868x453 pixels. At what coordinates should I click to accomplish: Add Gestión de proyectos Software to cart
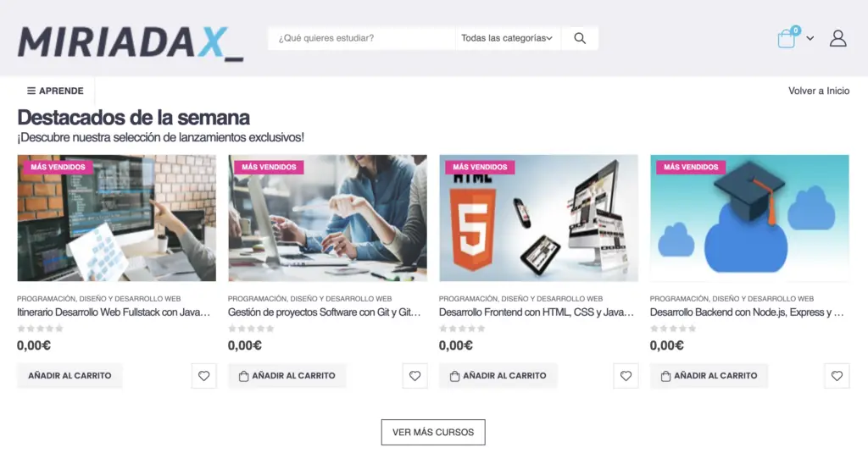pos(287,376)
